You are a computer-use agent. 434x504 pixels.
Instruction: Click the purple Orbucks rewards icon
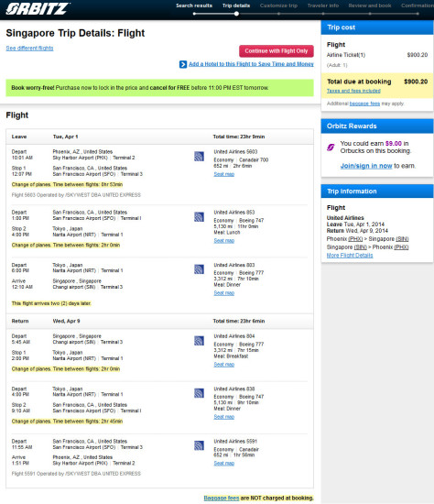pos(331,148)
